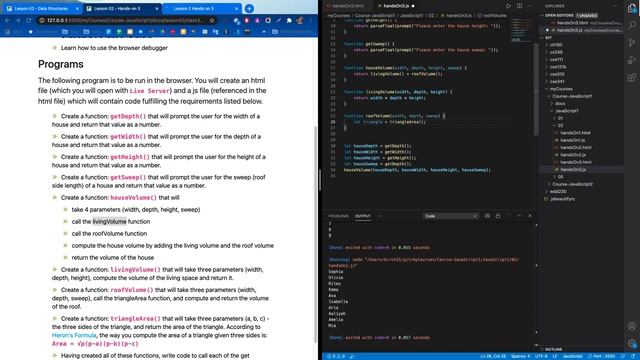Viewport: 640px width, 360px height.
Task: Open Source Control in activity bar
Action: coord(632,42)
